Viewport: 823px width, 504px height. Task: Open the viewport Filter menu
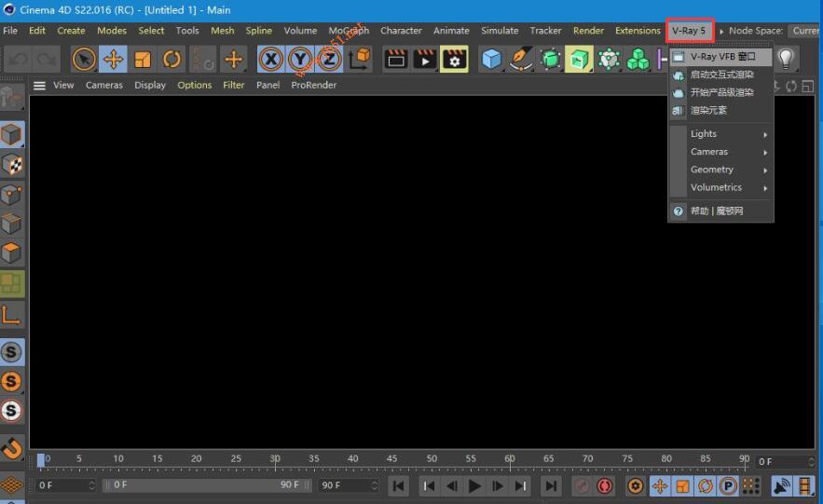pos(234,85)
